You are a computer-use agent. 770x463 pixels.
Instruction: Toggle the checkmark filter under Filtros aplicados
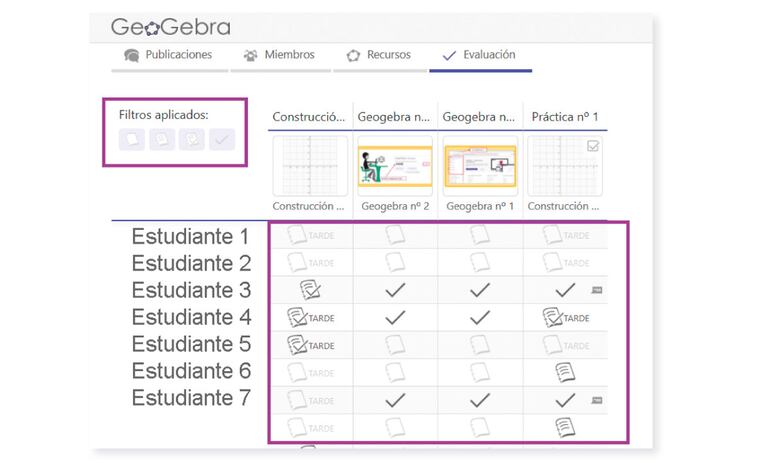pos(221,139)
